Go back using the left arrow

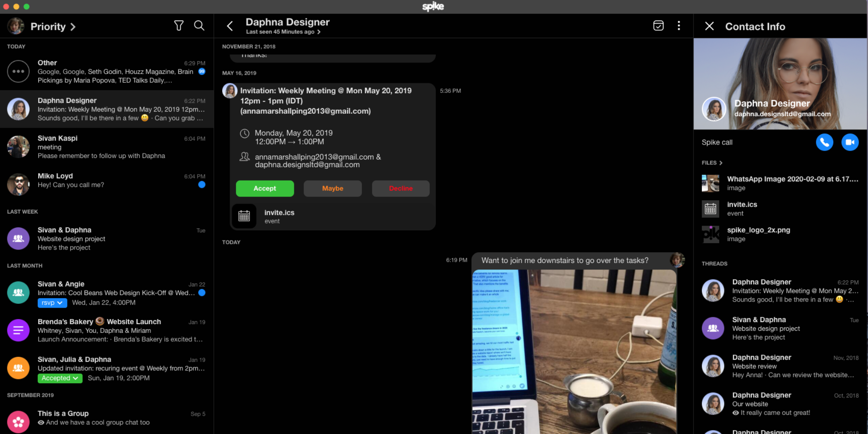230,26
